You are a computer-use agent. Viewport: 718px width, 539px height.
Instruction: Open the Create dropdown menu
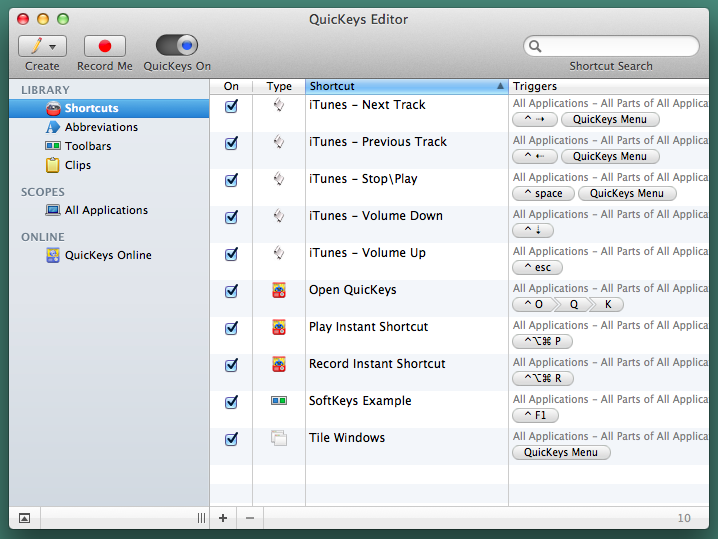42,46
